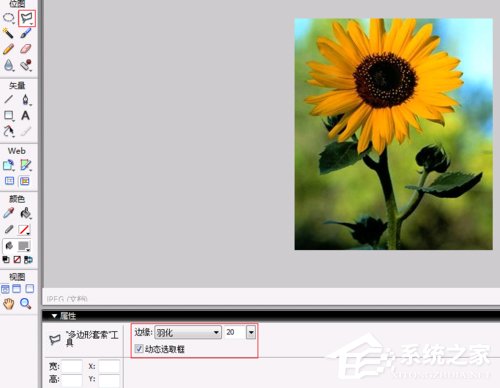Select the Oval Marquee tool
Image resolution: width=500 pixels, height=388 pixels.
pyautogui.click(x=9, y=18)
